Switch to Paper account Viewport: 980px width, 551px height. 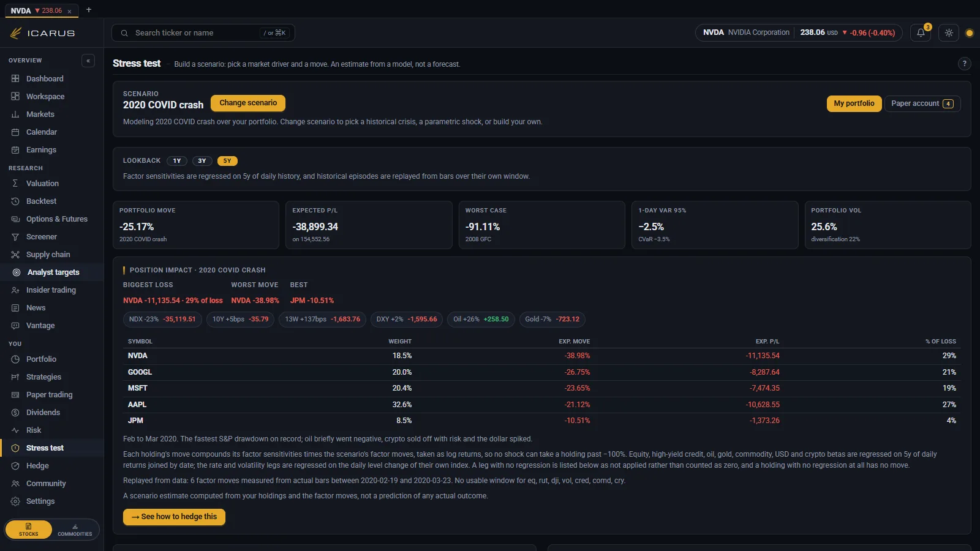tap(922, 103)
